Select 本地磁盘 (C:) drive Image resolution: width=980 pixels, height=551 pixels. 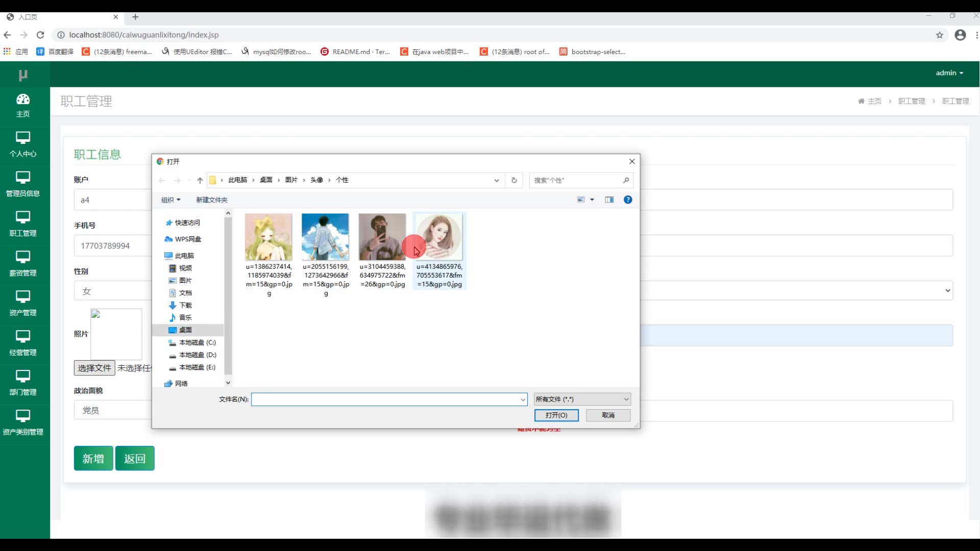point(192,342)
